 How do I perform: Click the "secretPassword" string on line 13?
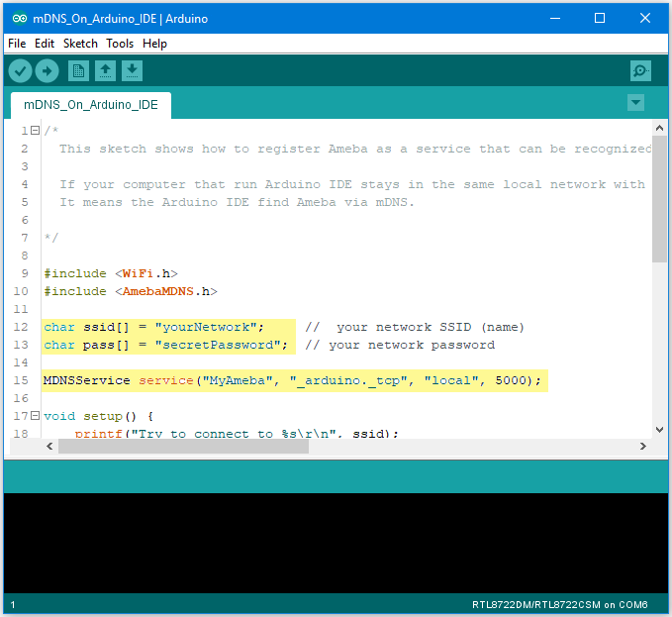point(218,345)
